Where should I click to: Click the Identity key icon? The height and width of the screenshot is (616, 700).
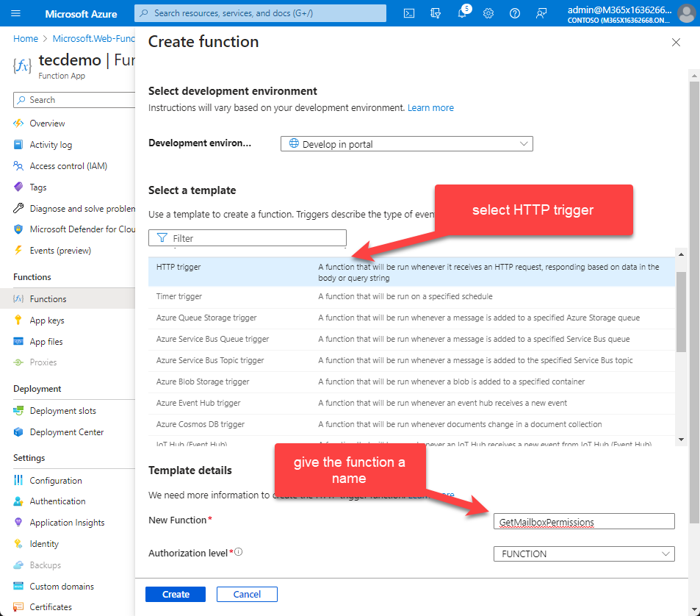pyautogui.click(x=18, y=544)
